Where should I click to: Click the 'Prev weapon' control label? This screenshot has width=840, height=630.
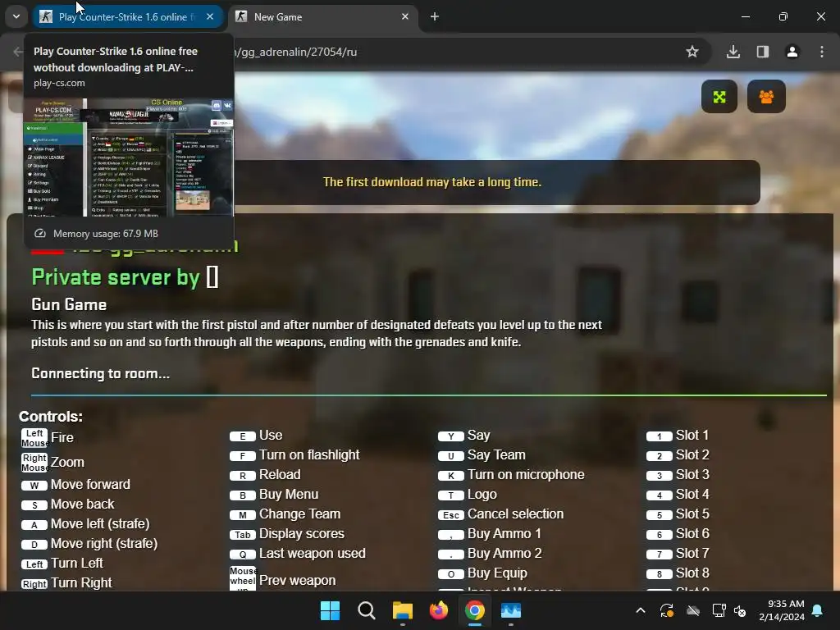click(297, 580)
